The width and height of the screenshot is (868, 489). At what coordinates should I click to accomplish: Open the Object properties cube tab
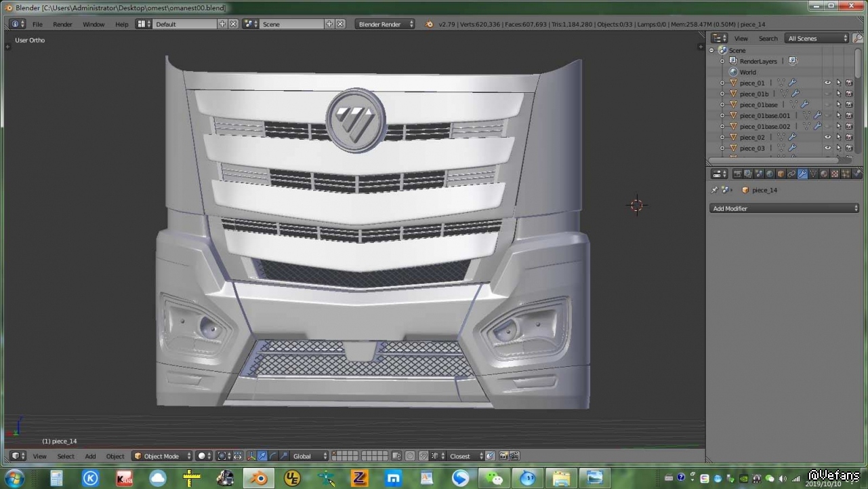click(781, 174)
